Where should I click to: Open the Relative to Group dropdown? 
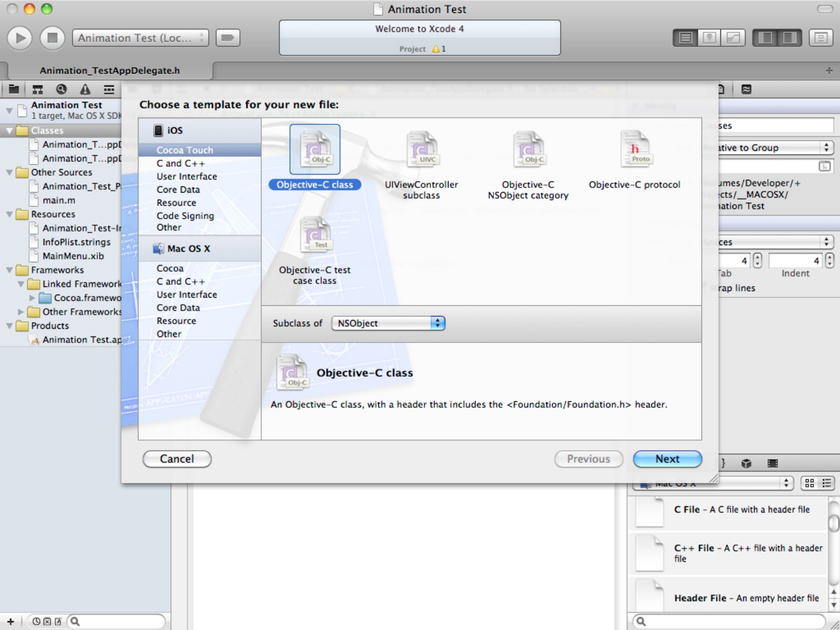775,147
